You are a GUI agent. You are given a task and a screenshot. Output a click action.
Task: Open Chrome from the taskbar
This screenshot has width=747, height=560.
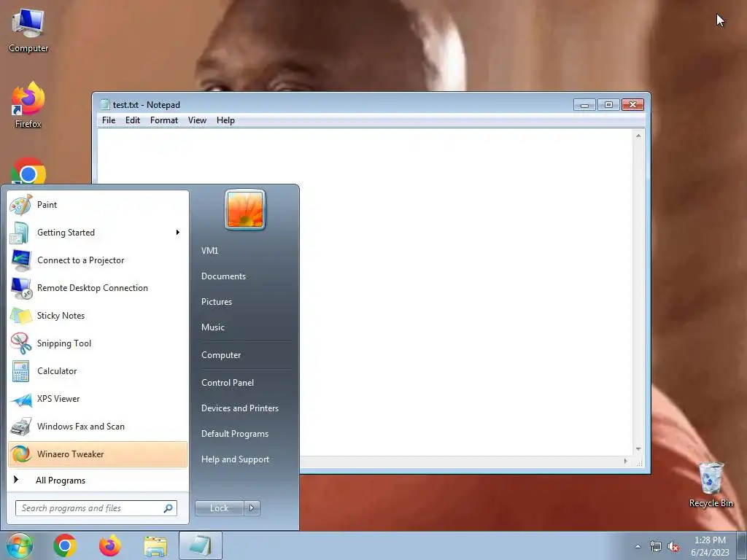pyautogui.click(x=65, y=545)
